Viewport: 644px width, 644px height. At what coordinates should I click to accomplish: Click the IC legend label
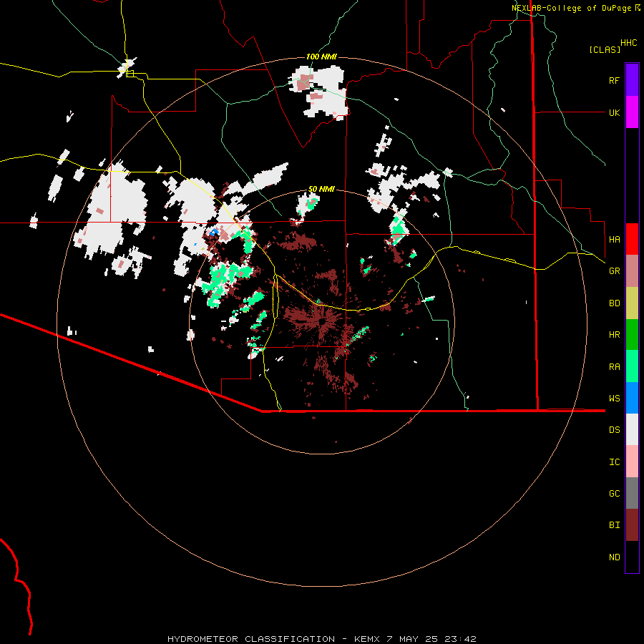[x=614, y=462]
